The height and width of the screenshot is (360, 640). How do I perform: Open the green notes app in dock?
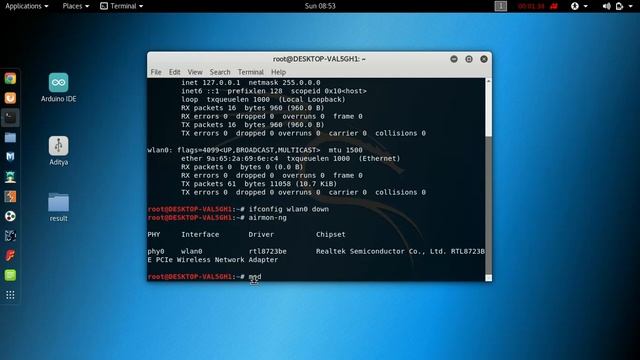(10, 275)
